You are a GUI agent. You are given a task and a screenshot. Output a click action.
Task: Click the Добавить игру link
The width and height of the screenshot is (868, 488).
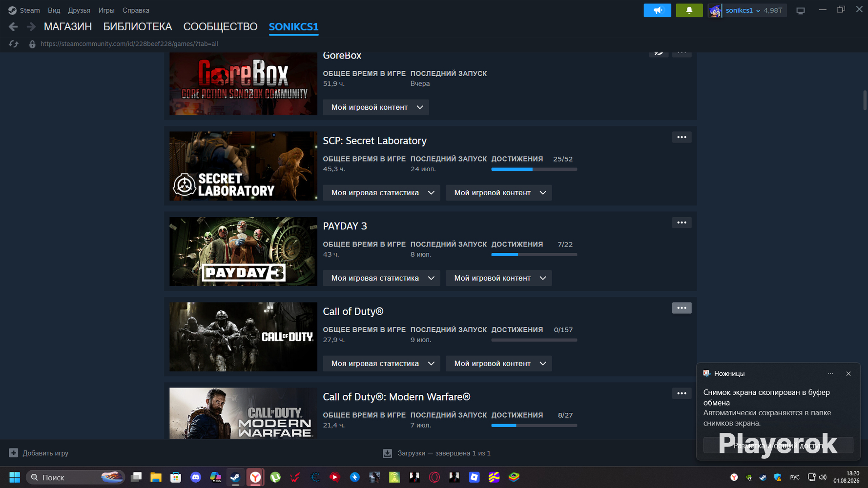coord(45,453)
